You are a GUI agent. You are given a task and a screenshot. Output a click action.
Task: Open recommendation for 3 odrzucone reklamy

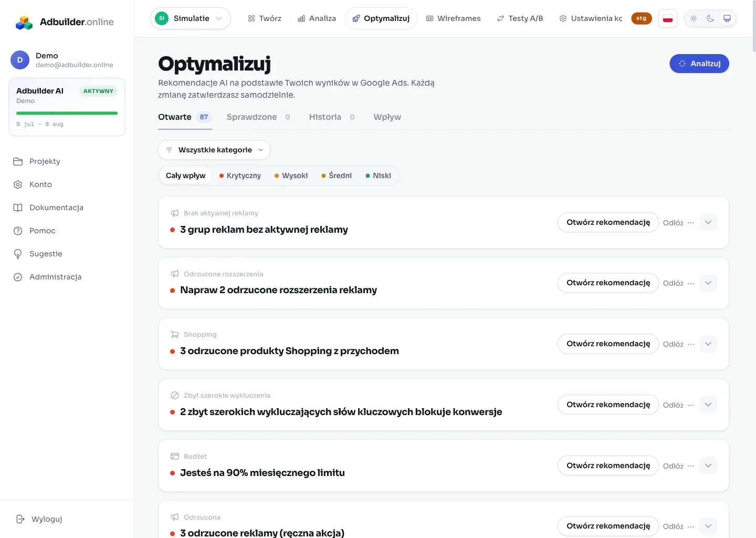pos(608,526)
